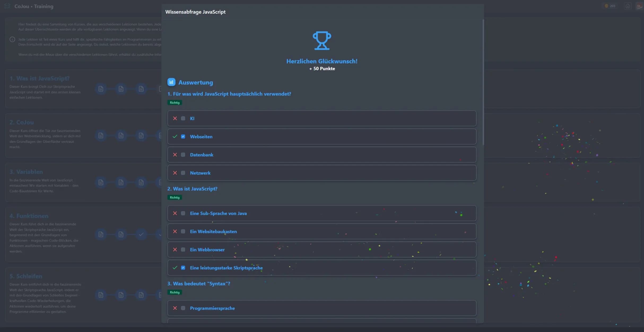Click question 3. Was bedeutet "Syntax"?
Viewport: 644px width, 332px height.
click(199, 284)
